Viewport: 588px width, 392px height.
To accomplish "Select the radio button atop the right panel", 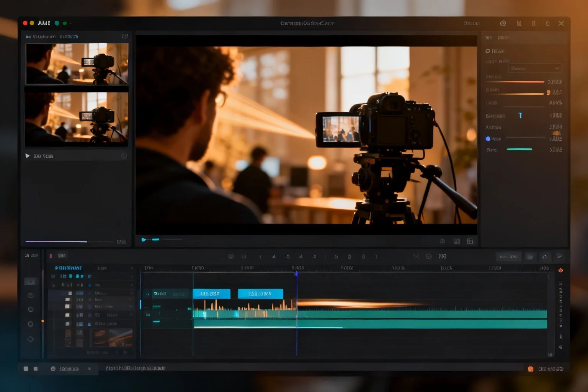I will click(x=488, y=51).
